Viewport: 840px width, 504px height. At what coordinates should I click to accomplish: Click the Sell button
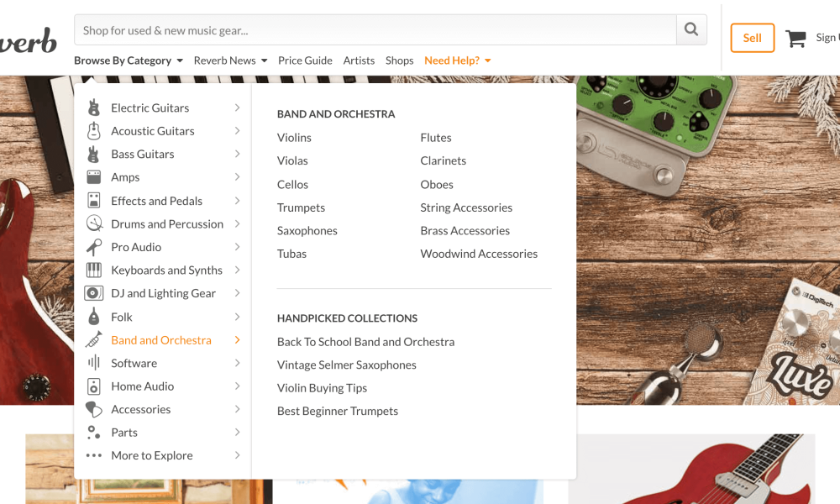point(752,38)
